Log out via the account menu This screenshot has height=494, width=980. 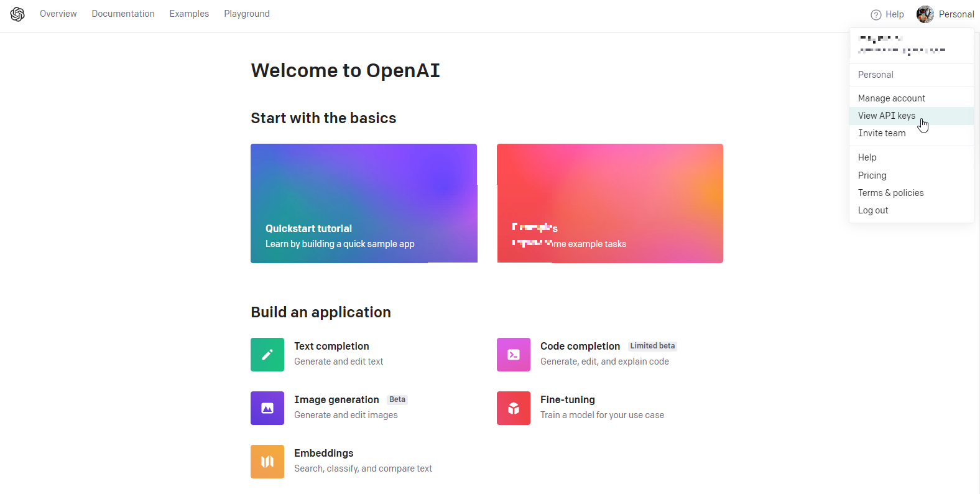(912, 210)
